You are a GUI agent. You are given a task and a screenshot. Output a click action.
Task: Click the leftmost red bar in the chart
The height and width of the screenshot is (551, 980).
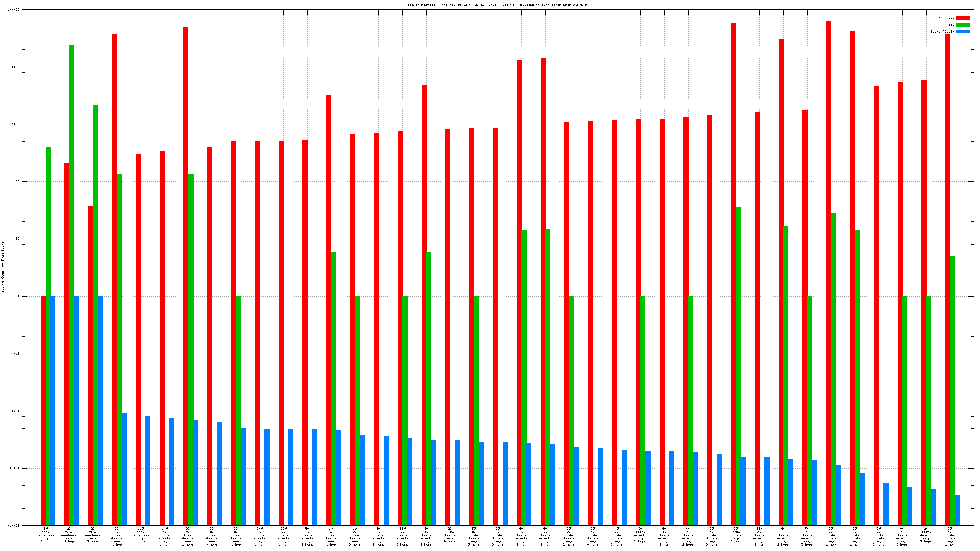tap(43, 410)
